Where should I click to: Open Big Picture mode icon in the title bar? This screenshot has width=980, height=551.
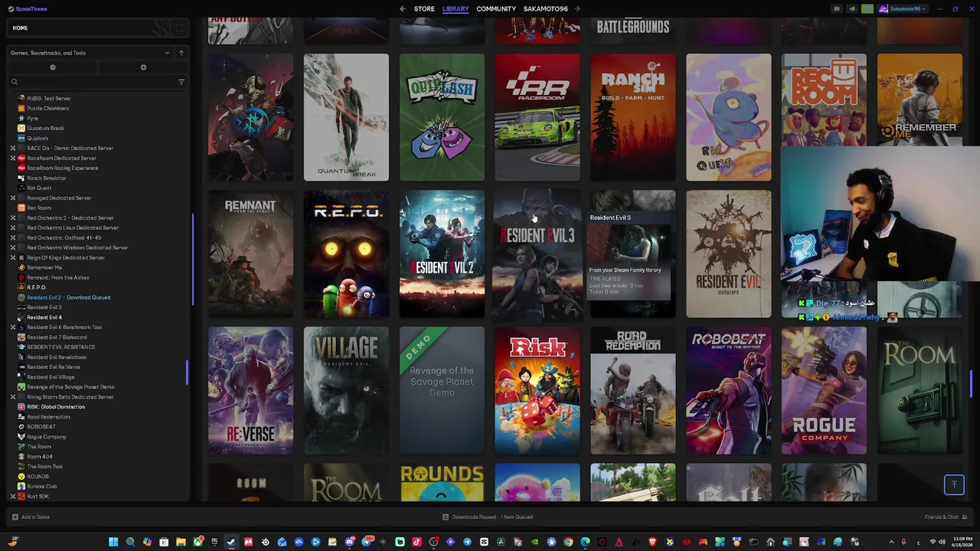[837, 9]
